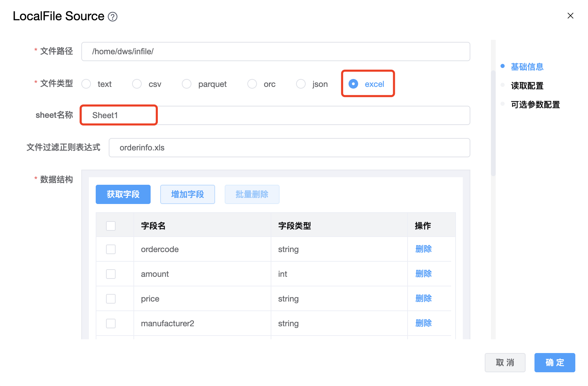Focus the sheet名称 input field
This screenshot has width=588, height=386.
pyautogui.click(x=275, y=115)
